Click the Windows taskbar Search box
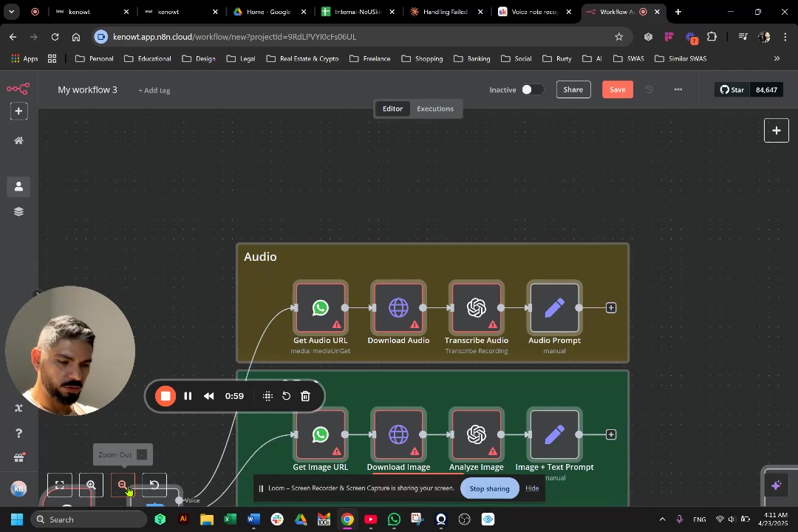 [89, 519]
